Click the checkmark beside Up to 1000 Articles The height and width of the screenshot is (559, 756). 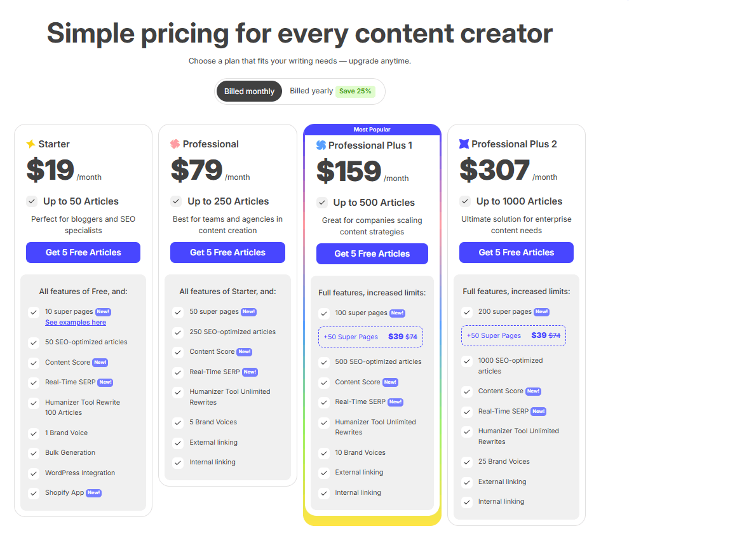465,201
